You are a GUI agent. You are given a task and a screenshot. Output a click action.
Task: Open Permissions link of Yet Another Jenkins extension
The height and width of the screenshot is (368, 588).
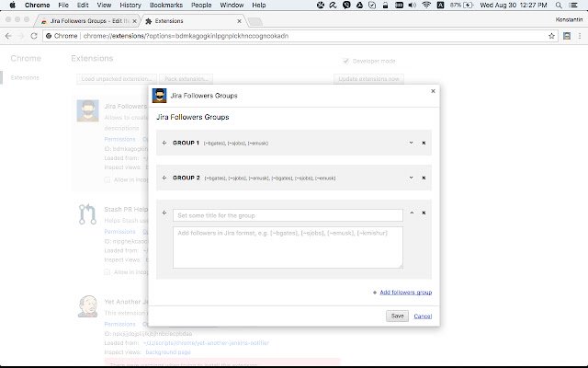119,324
